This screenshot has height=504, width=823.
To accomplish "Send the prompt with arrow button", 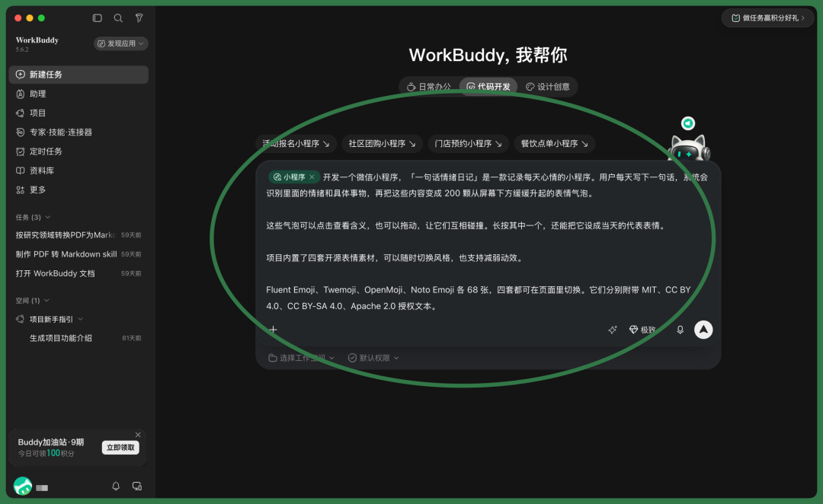I will [x=703, y=330].
